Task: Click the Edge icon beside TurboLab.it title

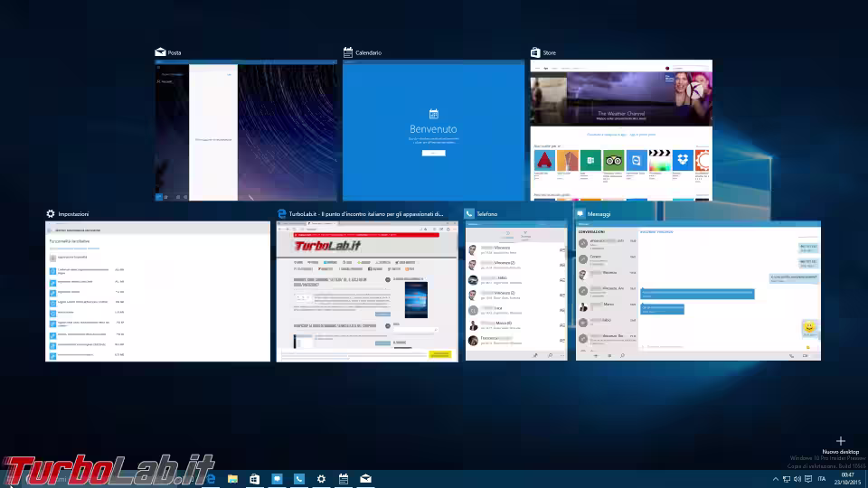Action: point(281,213)
